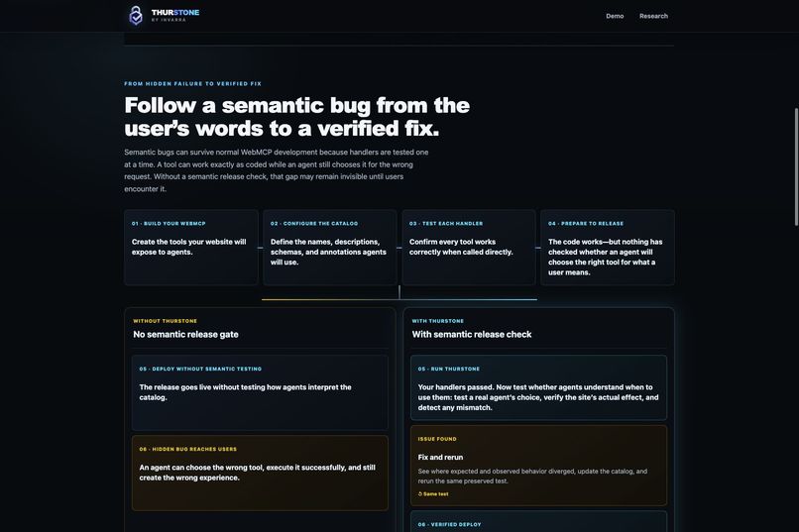The width and height of the screenshot is (799, 532).
Task: Select the 03 Test Each Handler card
Action: (x=469, y=248)
